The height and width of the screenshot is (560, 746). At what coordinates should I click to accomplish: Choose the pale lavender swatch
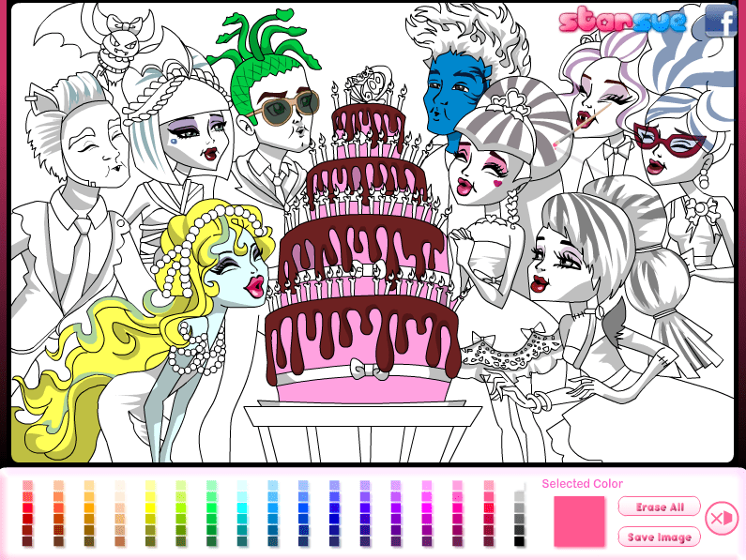(365, 485)
